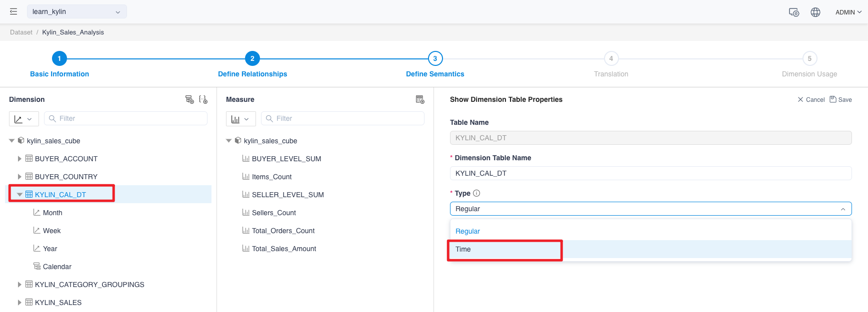Choose Regular option in Type list
The height and width of the screenshot is (312, 868).
tap(467, 231)
